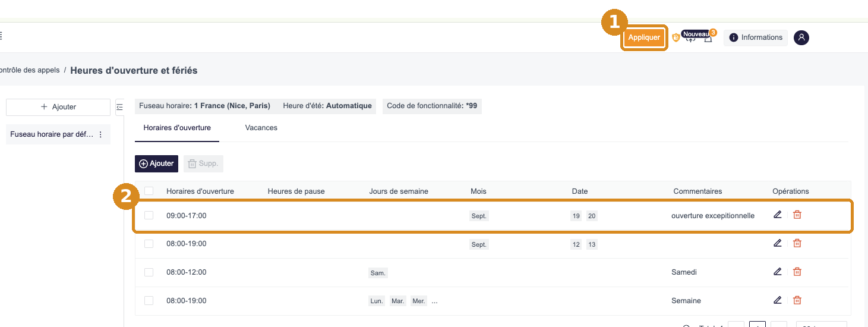
Task: Expand the truncated weekdays in Semaine row
Action: pyautogui.click(x=434, y=301)
